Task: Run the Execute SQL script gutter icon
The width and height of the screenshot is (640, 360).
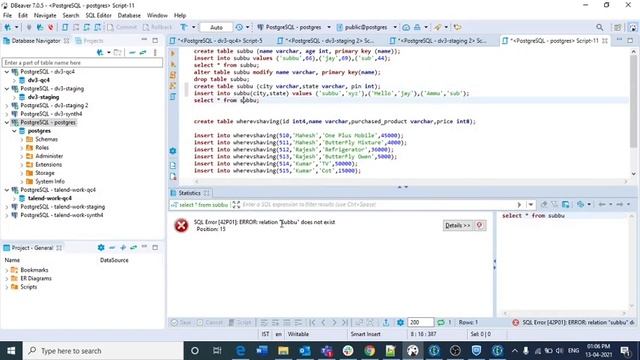Action: 173,75
